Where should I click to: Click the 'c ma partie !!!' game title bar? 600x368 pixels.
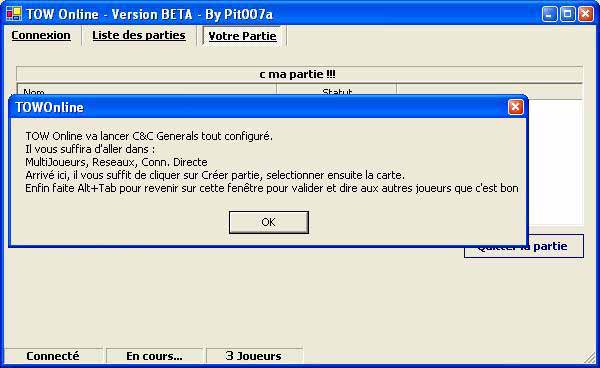(x=299, y=74)
